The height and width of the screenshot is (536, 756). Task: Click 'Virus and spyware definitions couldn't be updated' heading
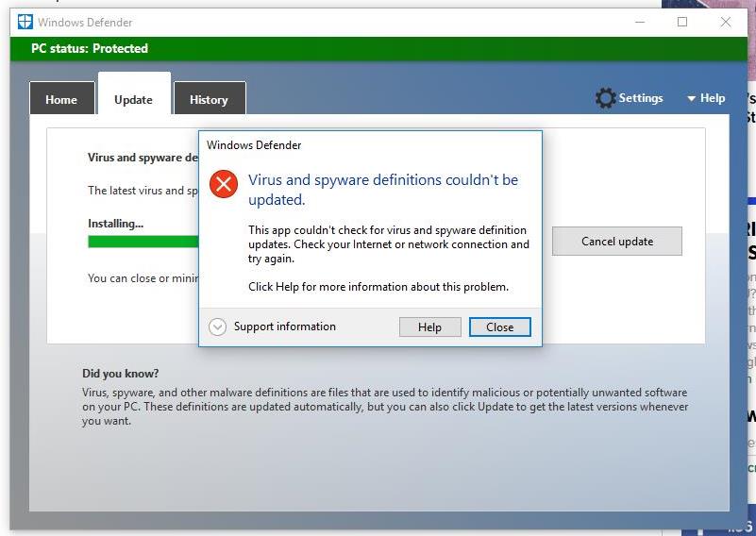383,190
